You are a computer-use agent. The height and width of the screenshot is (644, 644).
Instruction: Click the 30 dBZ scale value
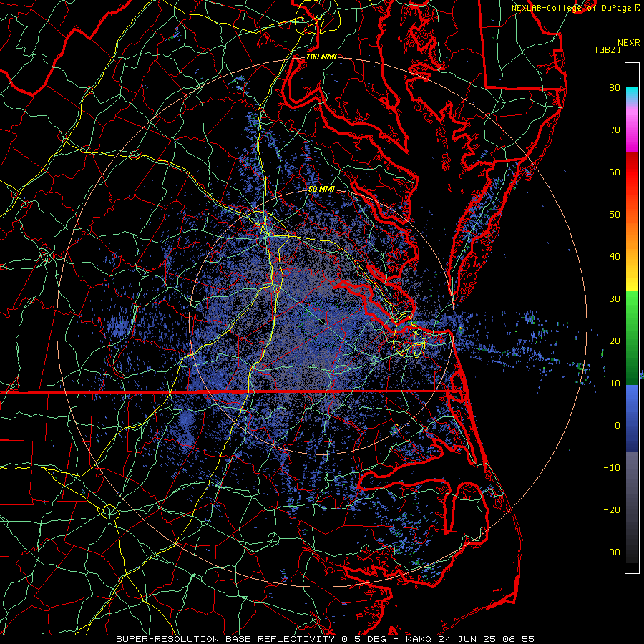click(x=615, y=299)
